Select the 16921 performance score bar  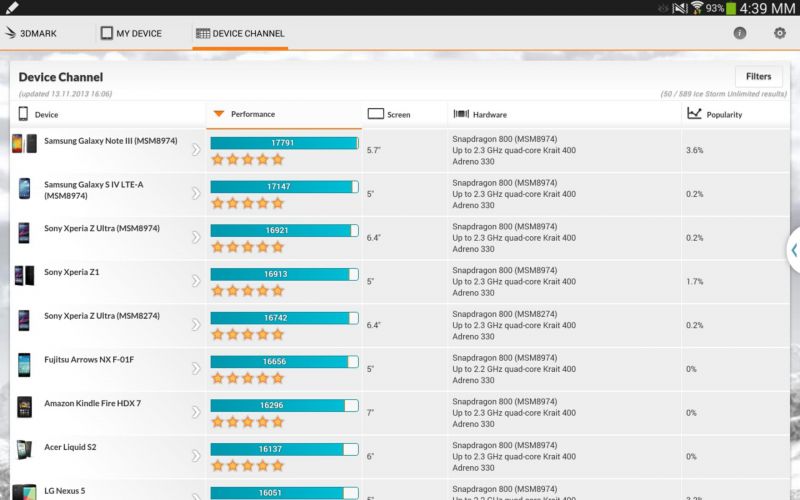pos(284,231)
